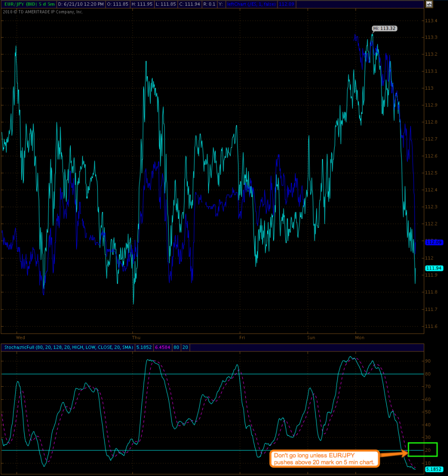The height and width of the screenshot is (476, 448).
Task: Click the 112.5 price axis label
Action: pyautogui.click(x=431, y=173)
